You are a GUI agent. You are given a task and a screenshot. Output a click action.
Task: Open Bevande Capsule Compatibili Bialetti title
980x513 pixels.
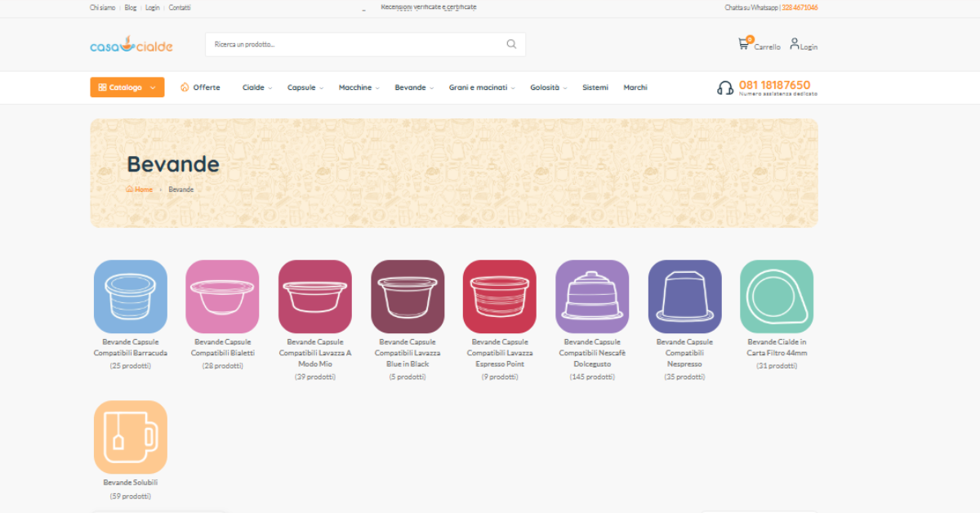click(x=223, y=347)
